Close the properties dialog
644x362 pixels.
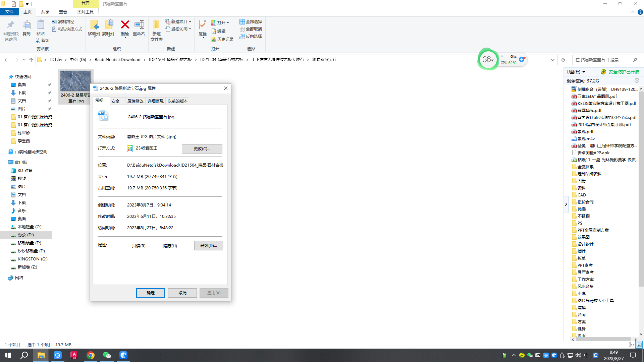click(226, 88)
